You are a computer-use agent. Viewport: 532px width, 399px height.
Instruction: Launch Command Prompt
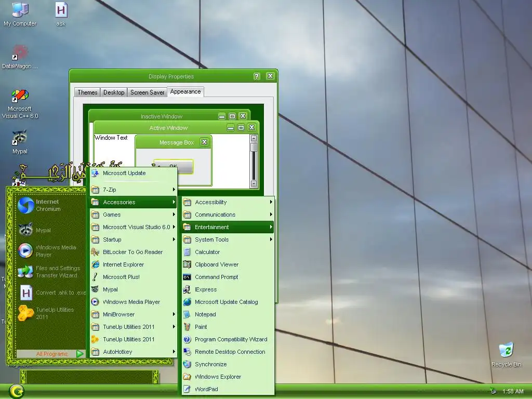228,277
